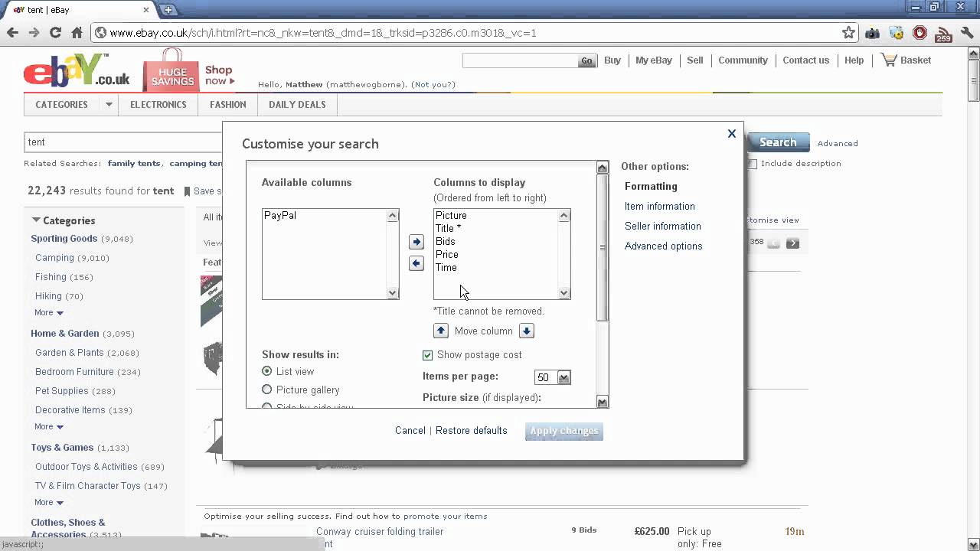
Task: Open the Sell header link
Action: pos(695,60)
